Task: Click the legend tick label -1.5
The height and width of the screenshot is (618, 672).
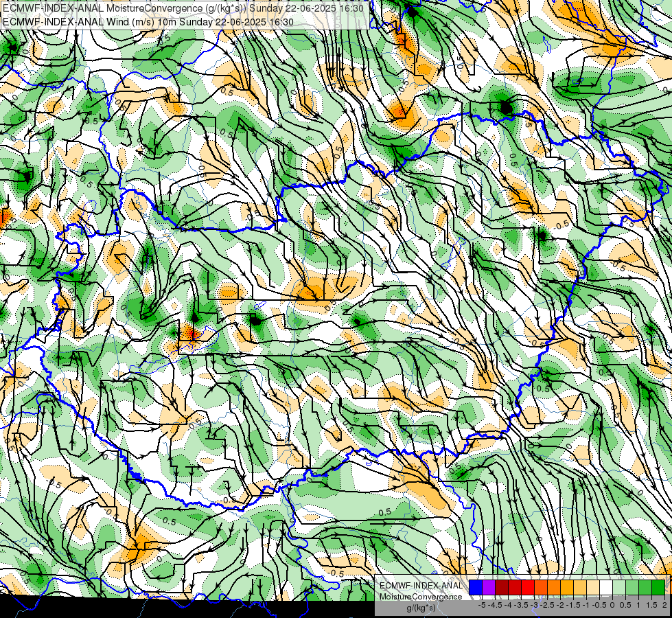Action: (573, 605)
